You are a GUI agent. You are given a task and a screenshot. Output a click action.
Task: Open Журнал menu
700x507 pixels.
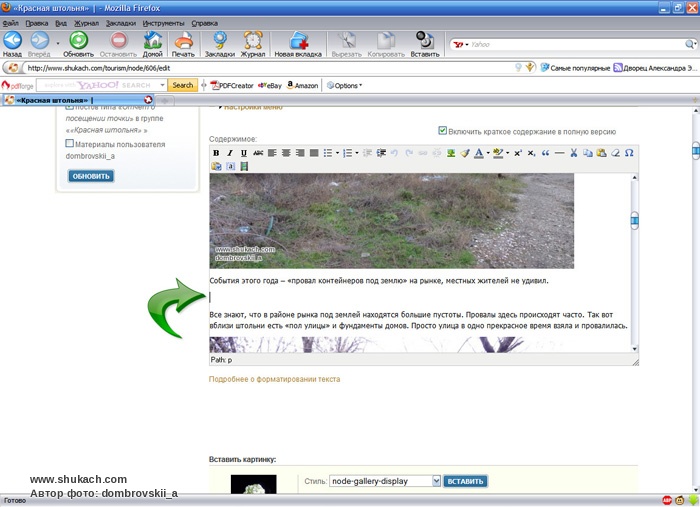click(86, 23)
